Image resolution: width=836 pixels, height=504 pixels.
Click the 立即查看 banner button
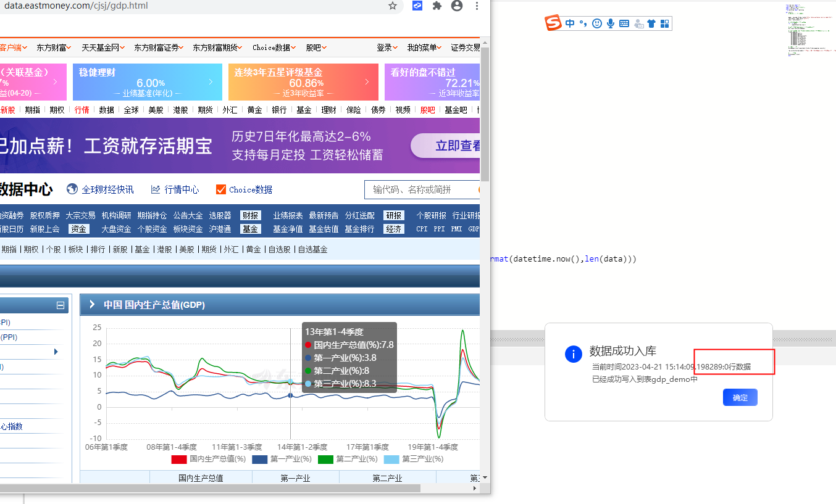445,146
